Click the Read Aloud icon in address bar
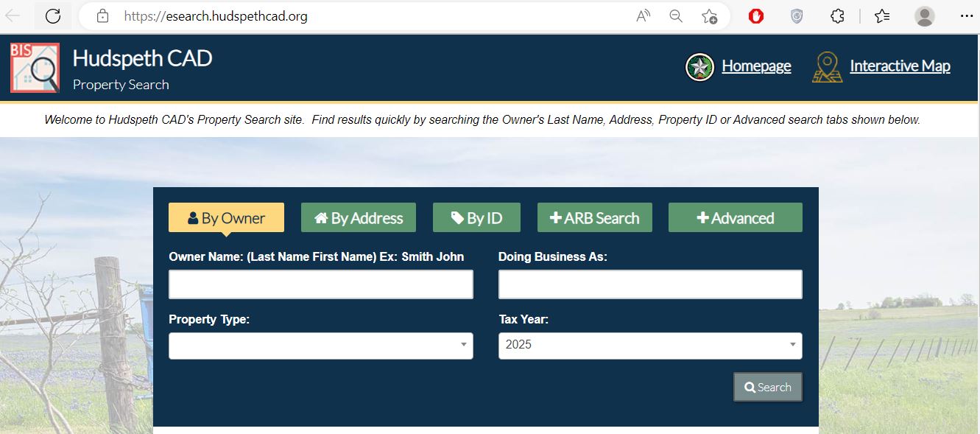Image resolution: width=980 pixels, height=434 pixels. pos(644,16)
